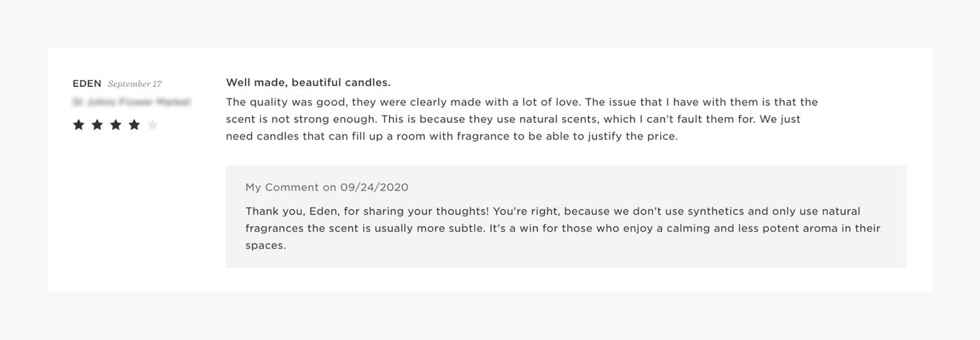This screenshot has height=340, width=980.
Task: Click the blurred shop name below EDEN
Action: (131, 102)
